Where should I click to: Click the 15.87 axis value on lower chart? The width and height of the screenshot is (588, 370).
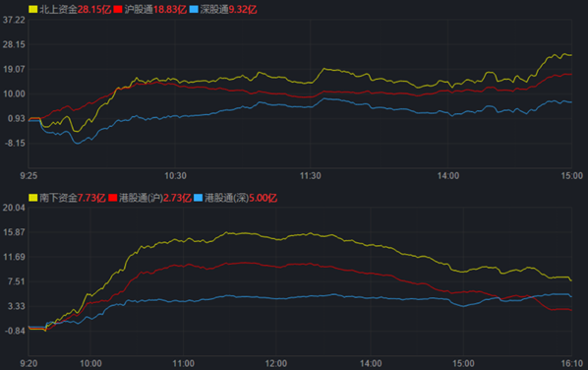point(14,232)
